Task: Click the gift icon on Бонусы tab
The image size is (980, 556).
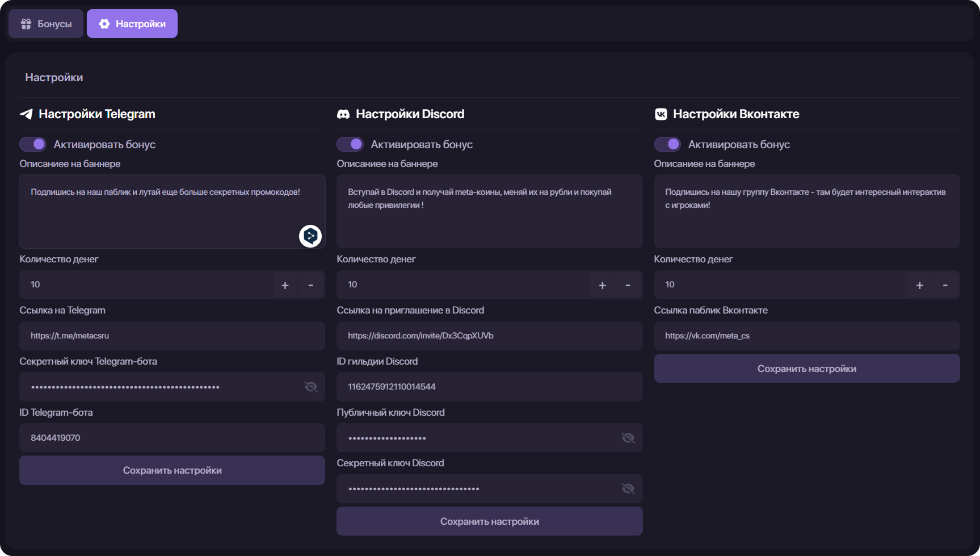Action: [x=26, y=24]
